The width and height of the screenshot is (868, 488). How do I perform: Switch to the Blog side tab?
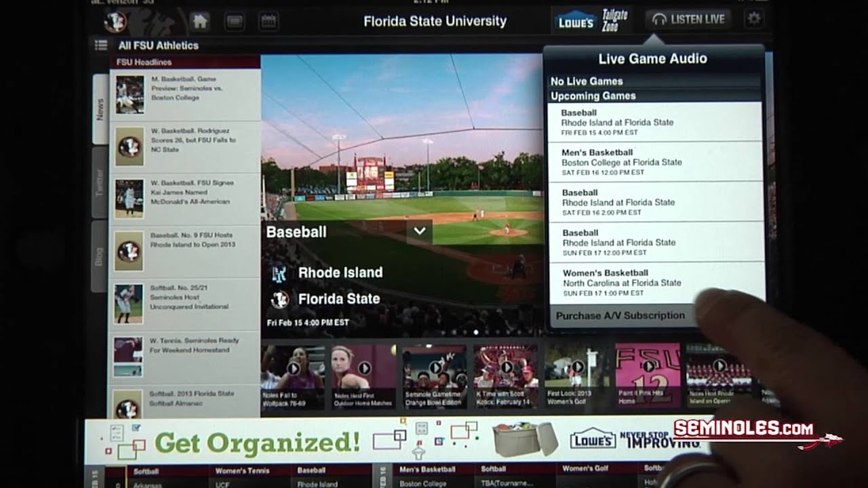pyautogui.click(x=100, y=256)
